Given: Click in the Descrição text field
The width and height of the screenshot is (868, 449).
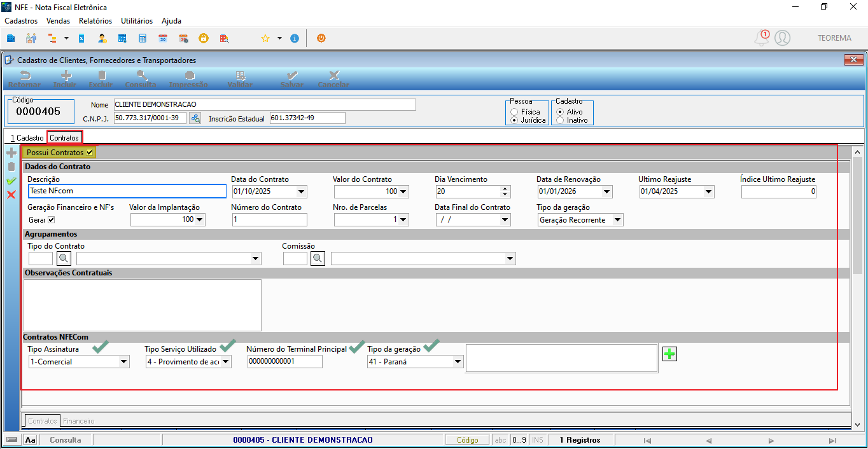Looking at the screenshot, I should click(127, 191).
